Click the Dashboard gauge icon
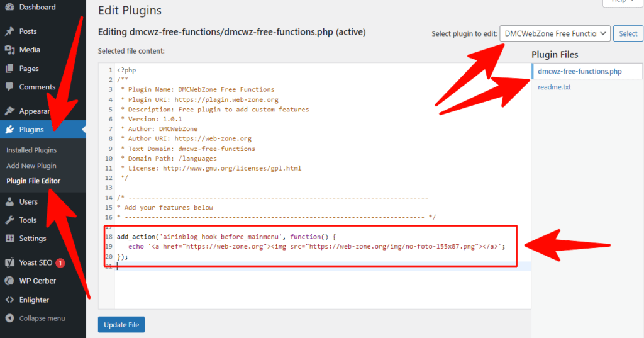This screenshot has height=338, width=644. coord(10,7)
